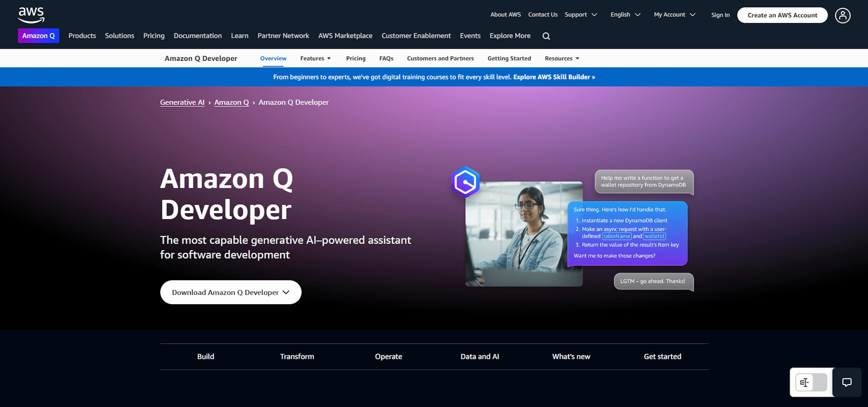The image size is (868, 407).
Task: Open the English language dropdown
Action: pos(625,14)
